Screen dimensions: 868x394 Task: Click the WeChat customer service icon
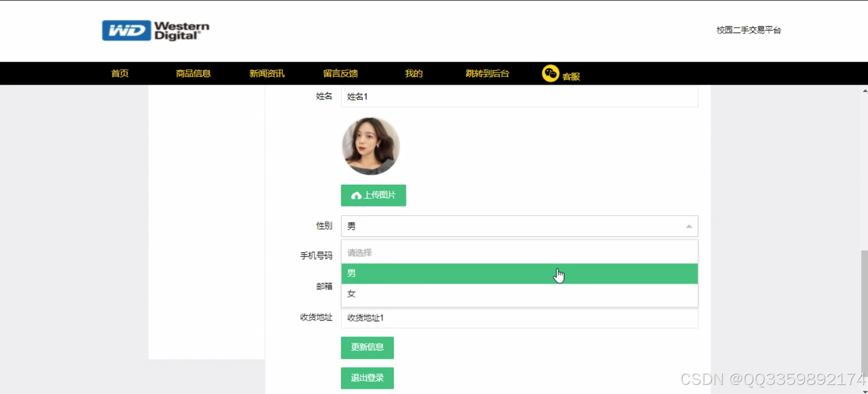(550, 73)
